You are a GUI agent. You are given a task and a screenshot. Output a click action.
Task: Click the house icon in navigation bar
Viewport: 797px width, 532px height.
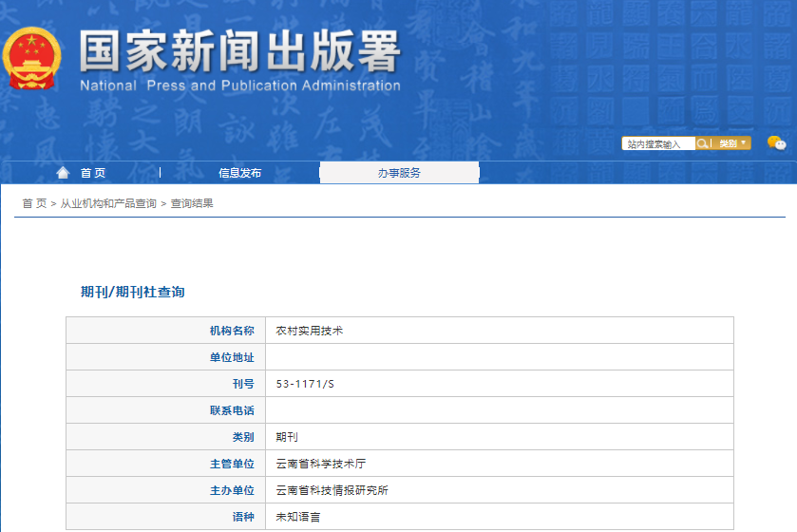click(63, 173)
